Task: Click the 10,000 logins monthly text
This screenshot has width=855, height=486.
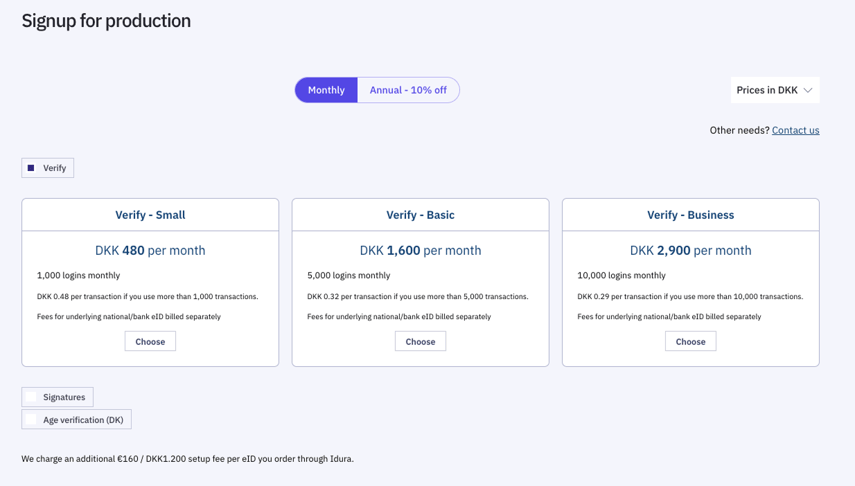Action: [621, 275]
